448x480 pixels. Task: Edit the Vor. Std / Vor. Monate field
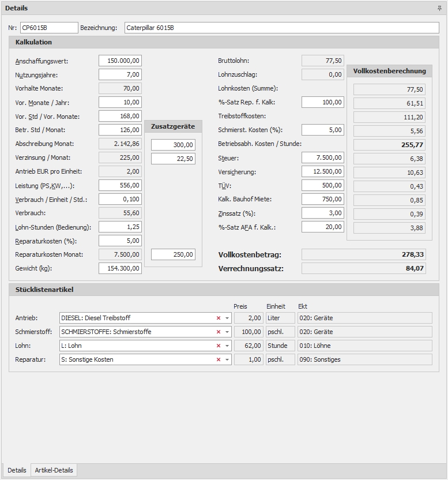(120, 116)
